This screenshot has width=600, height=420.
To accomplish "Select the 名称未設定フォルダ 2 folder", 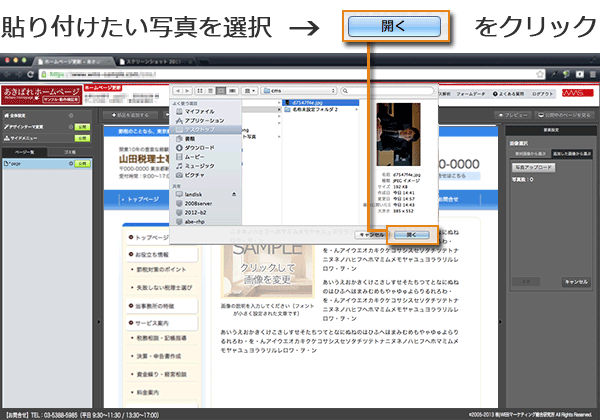I will pyautogui.click(x=316, y=109).
